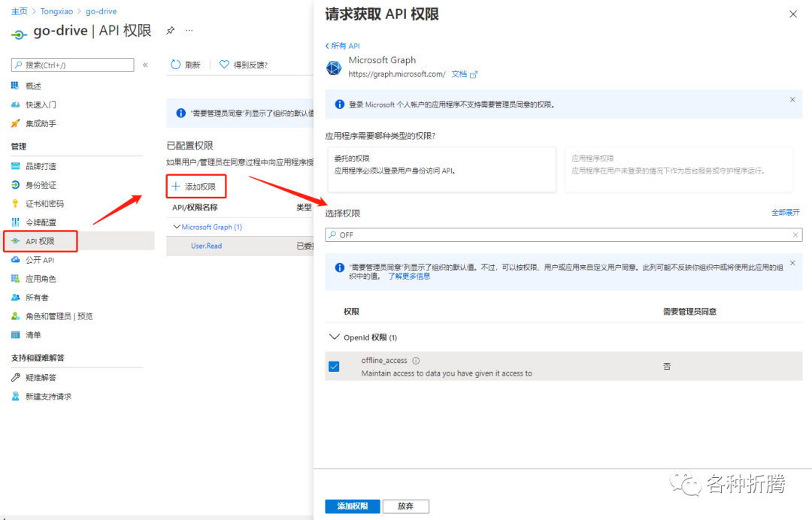Click 得到反馈 feedback button

(x=244, y=65)
